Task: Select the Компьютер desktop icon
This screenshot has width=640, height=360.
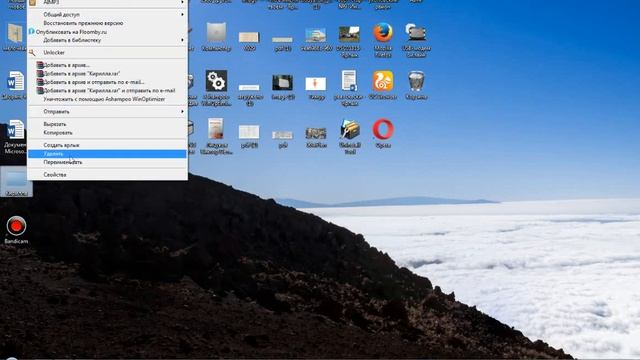Action: [216, 33]
